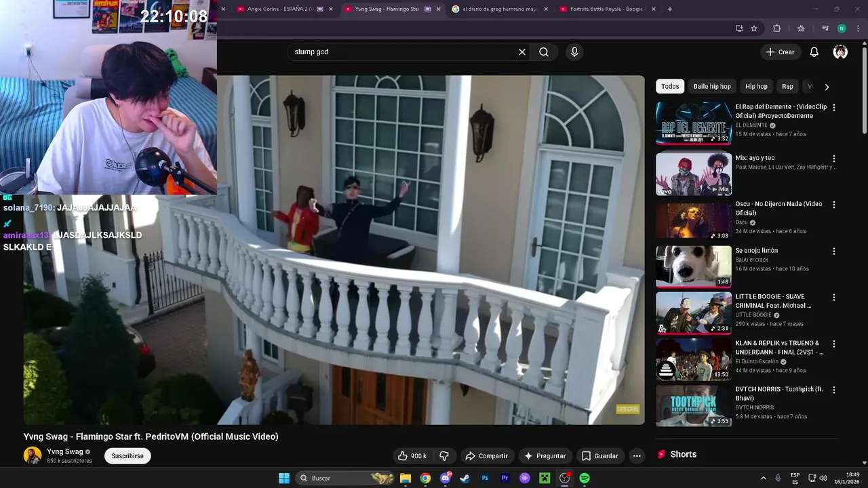Activate voice search microphone icon
Viewport: 868px width, 488px height.
tap(574, 52)
